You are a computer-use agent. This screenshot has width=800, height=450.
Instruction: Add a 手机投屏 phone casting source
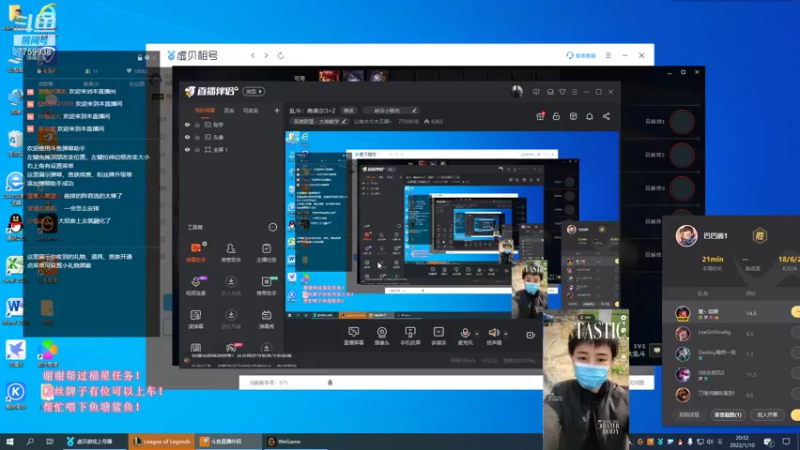[x=410, y=336]
